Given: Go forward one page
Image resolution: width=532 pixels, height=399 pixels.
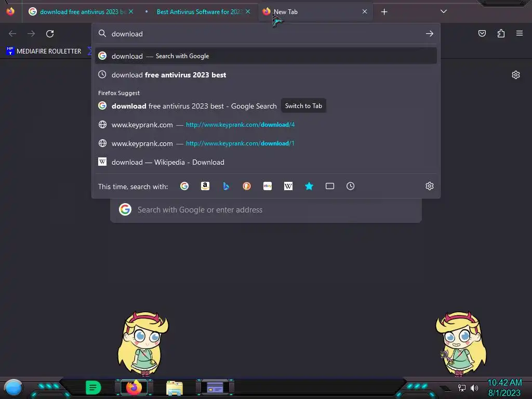Looking at the screenshot, I should pyautogui.click(x=31, y=34).
